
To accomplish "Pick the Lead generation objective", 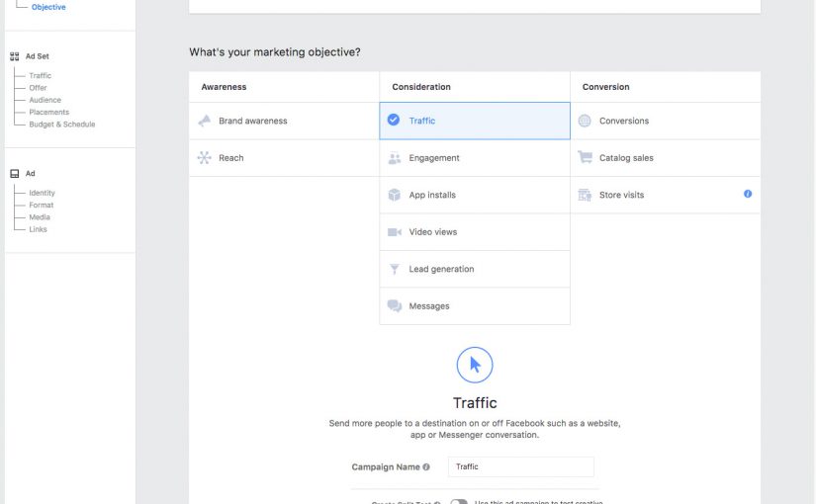I will coord(475,269).
